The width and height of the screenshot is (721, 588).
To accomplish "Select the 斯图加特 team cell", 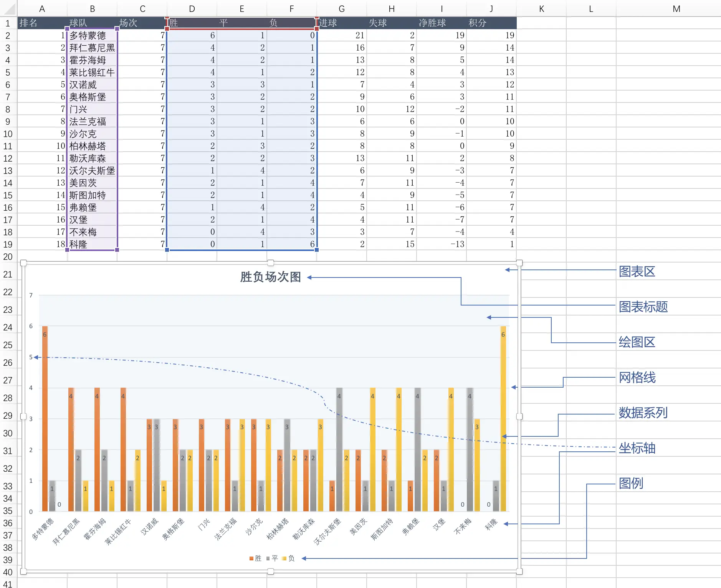I will point(92,195).
